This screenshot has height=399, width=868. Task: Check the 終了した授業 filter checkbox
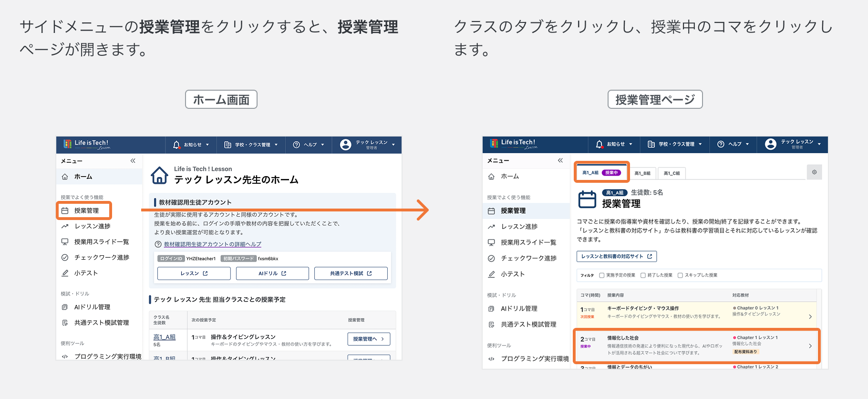coord(643,275)
